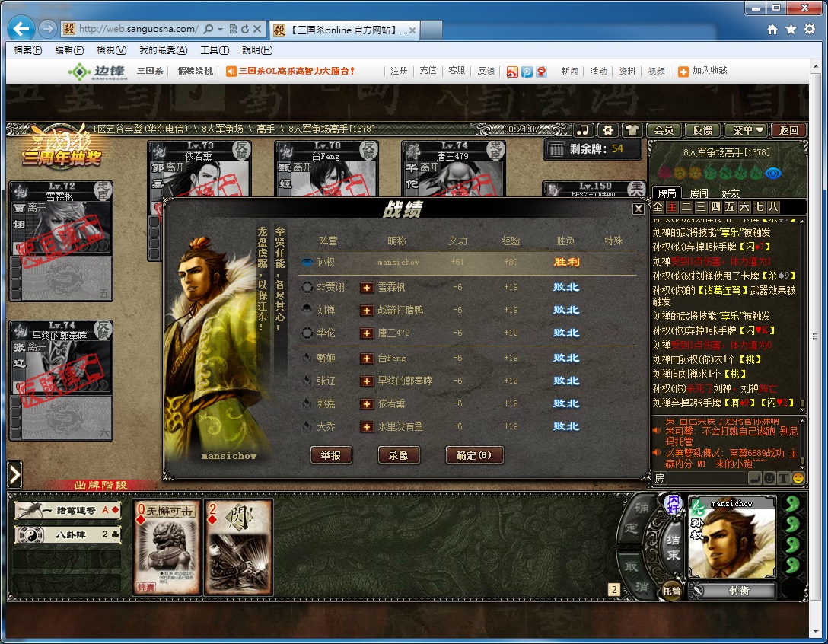Open the 檔案(F) browser menu
This screenshot has width=828, height=644.
click(x=28, y=50)
